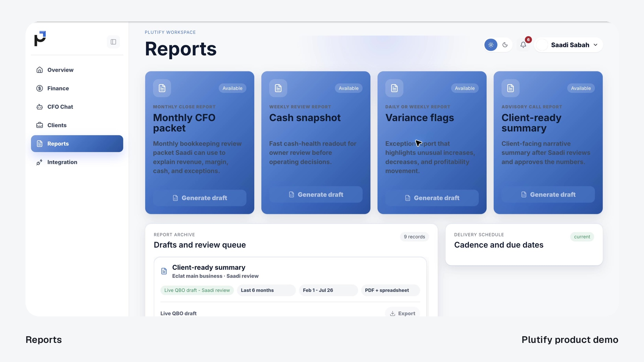Screen dimensions: 644x362
Task: Switch to dark mode with the moon icon
Action: (x=505, y=45)
